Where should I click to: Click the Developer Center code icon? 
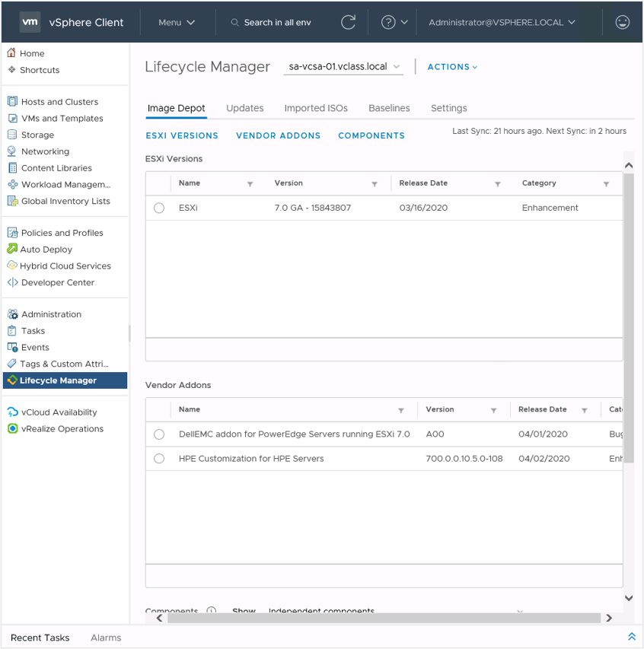(x=12, y=282)
